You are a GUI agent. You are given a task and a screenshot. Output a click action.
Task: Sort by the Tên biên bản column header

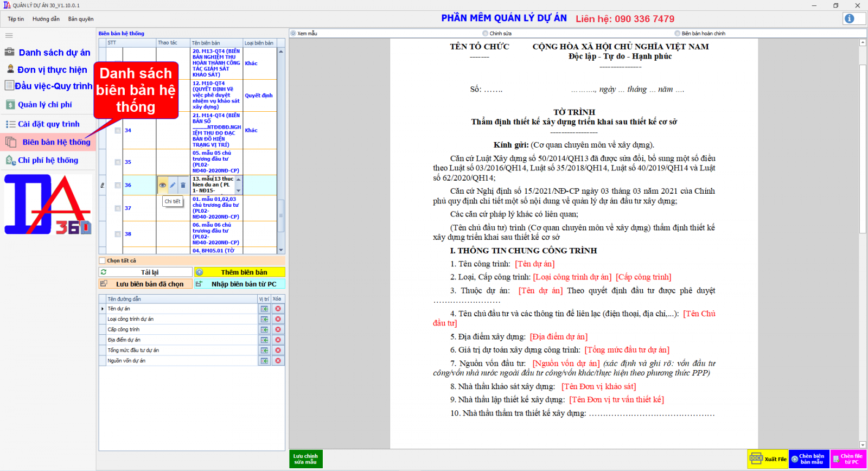(216, 43)
